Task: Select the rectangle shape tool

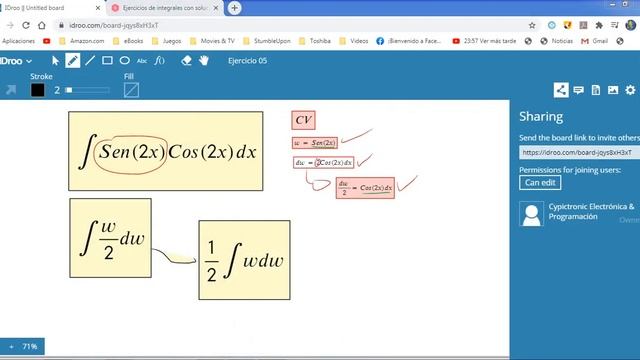Action: [x=107, y=61]
